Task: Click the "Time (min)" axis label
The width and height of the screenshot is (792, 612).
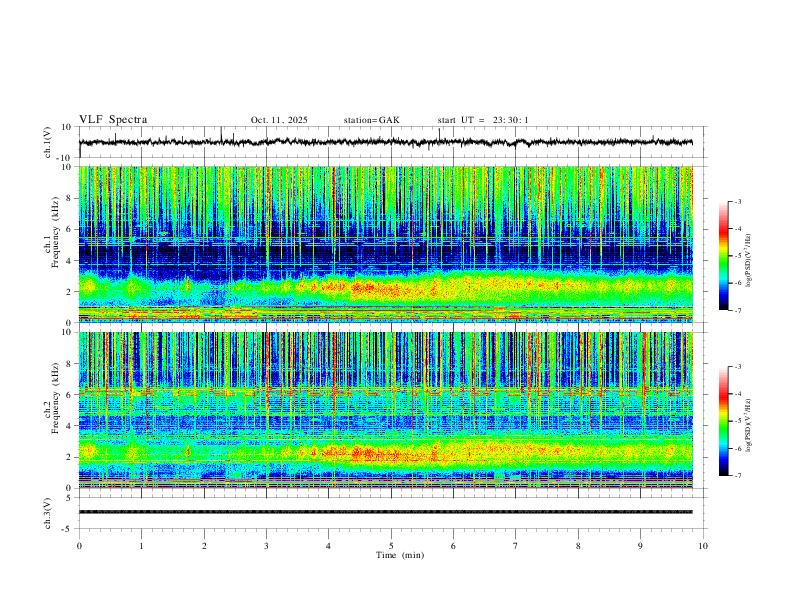Action: tap(400, 555)
